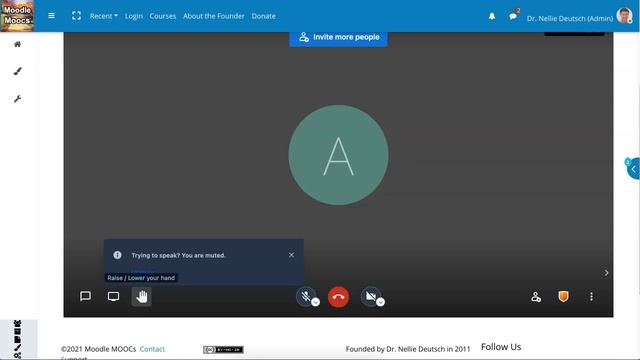Screen dimensions: 640x360
Task: Go to the Login page
Action: tap(134, 16)
